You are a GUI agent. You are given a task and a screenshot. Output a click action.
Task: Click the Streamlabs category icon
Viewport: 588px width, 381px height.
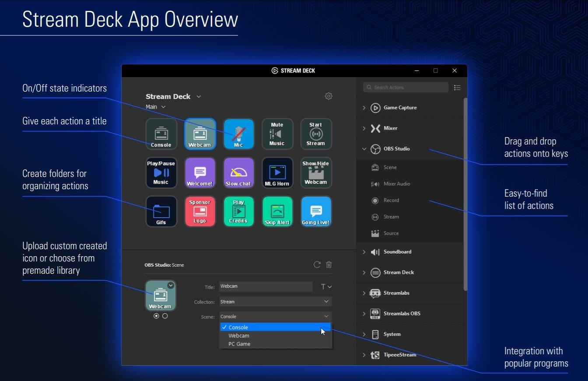pyautogui.click(x=375, y=293)
